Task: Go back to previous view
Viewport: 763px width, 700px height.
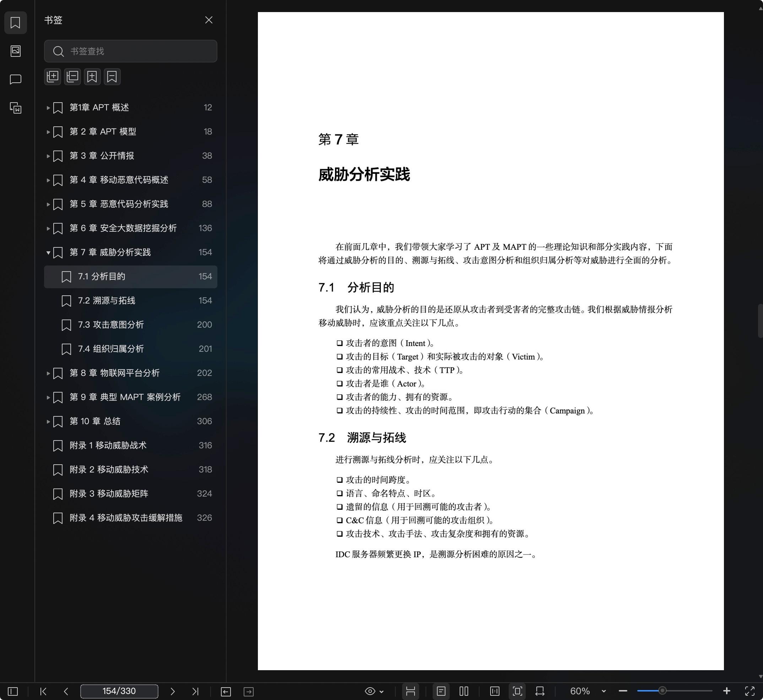Action: coord(226,691)
